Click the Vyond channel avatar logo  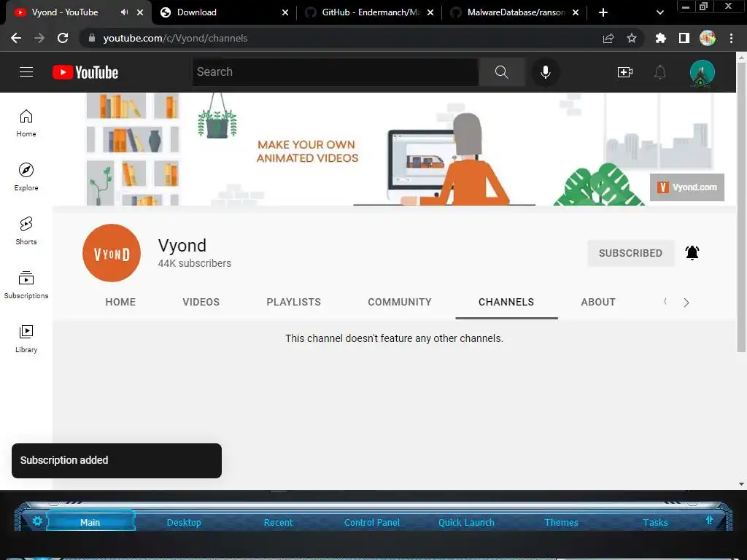(x=112, y=253)
